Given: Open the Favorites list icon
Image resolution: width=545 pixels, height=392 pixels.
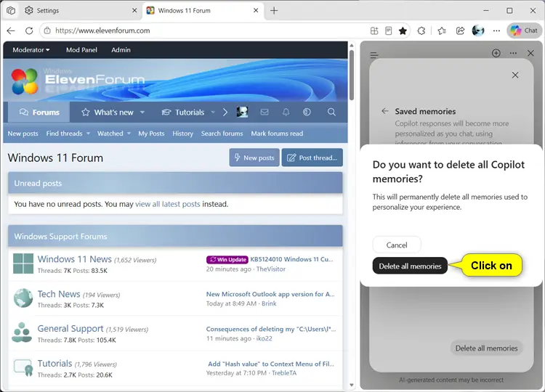Looking at the screenshot, I should [x=442, y=30].
